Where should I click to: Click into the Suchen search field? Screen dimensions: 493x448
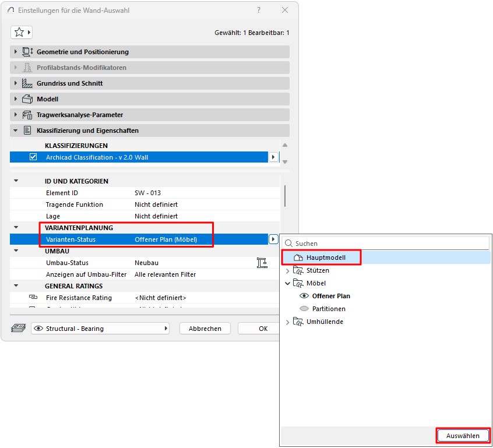click(386, 244)
